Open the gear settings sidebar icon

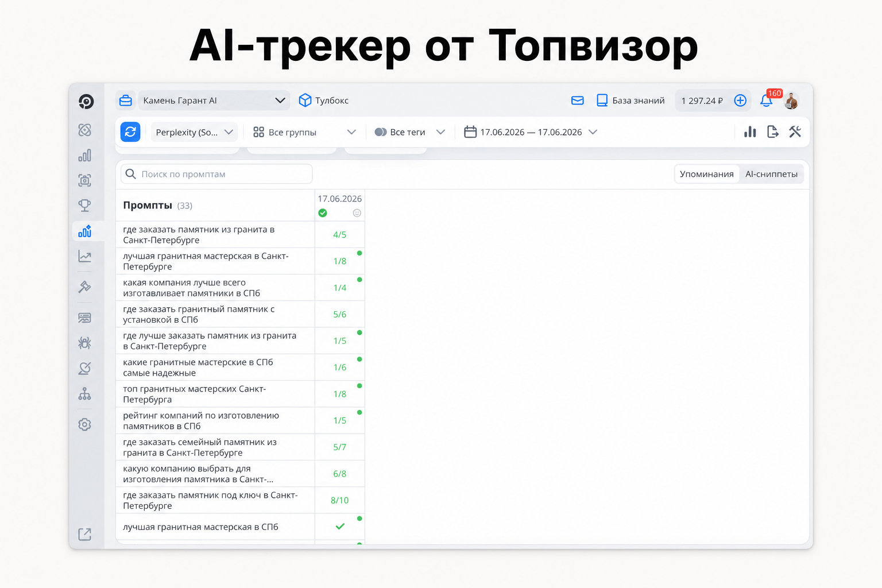click(85, 424)
